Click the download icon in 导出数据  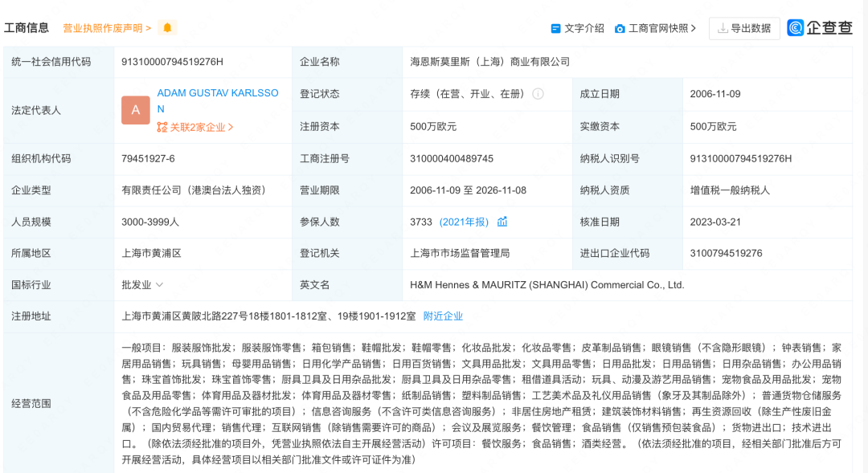coord(723,28)
